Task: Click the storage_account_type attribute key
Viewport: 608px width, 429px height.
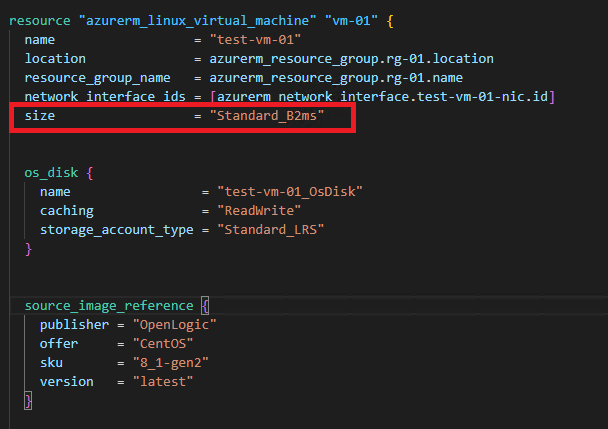Action: (x=117, y=230)
